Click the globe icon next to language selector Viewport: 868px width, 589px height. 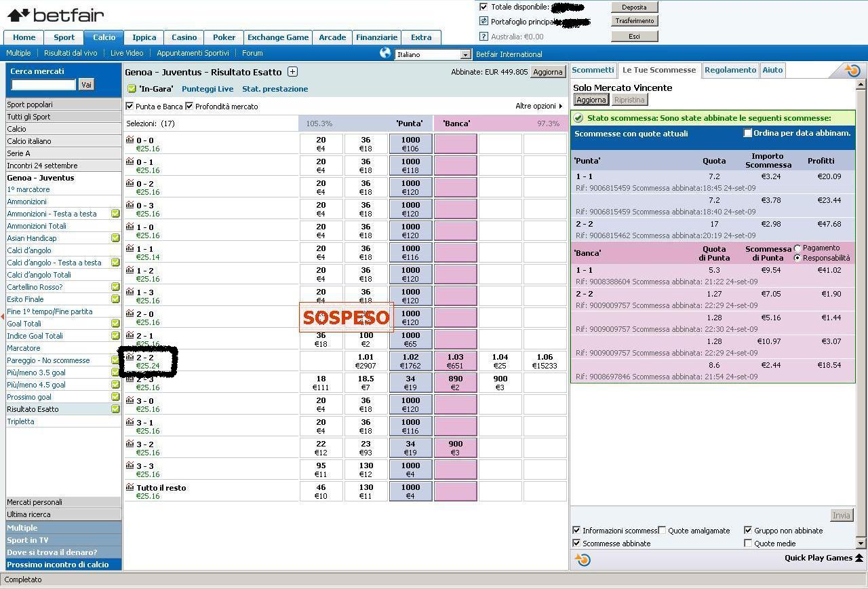[x=385, y=53]
